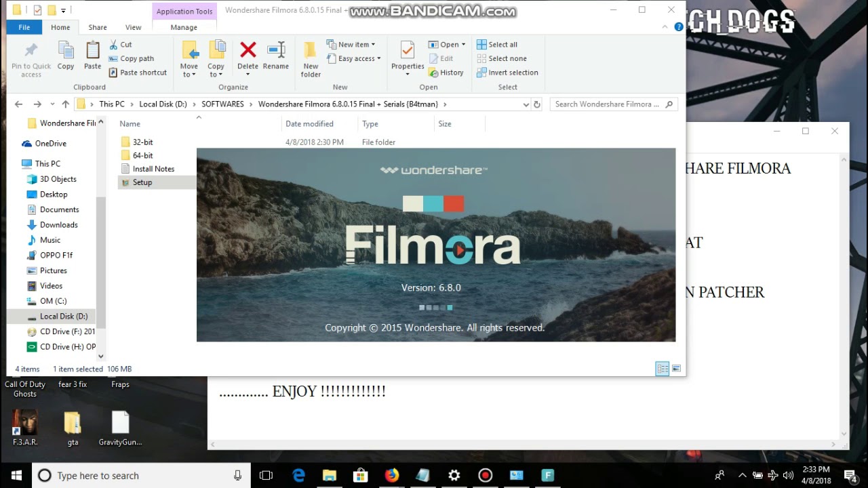Click Local Disk (D:) breadcrumb
Viewport: 868px width, 488px height.
(163, 104)
